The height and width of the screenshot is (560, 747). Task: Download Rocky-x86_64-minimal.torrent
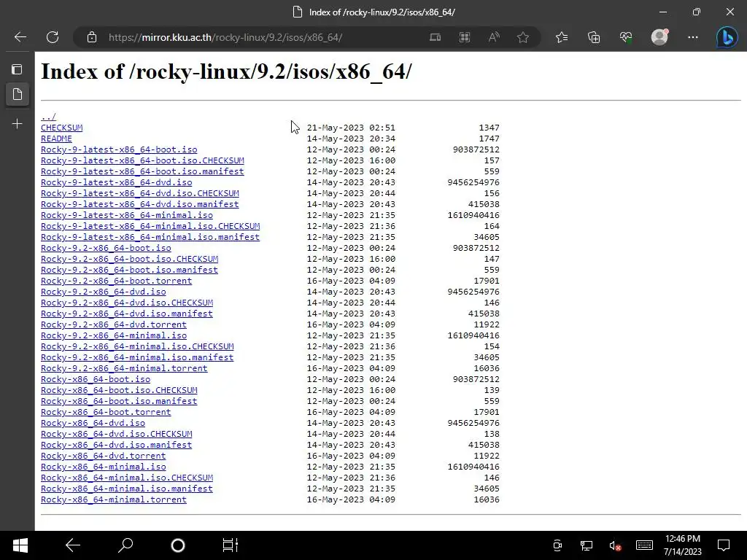[x=114, y=500]
